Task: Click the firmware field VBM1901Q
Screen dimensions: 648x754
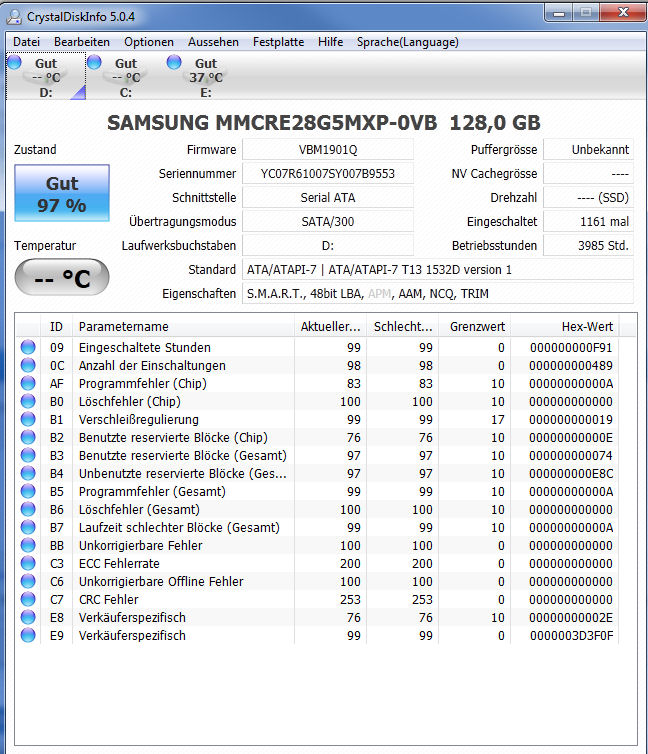Action: click(x=328, y=150)
